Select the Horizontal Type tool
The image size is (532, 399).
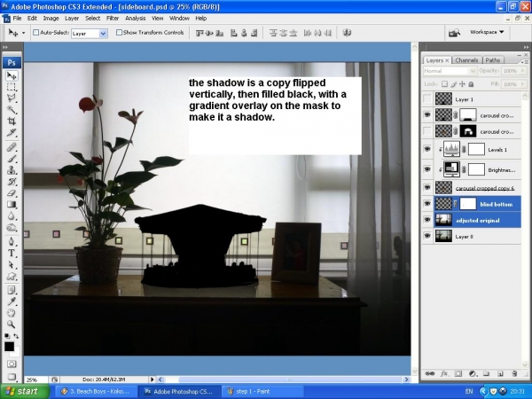tap(12, 253)
